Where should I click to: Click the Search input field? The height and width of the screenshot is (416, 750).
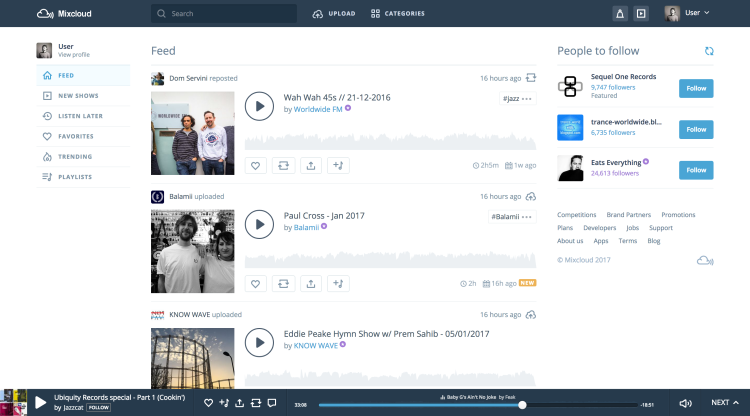[x=224, y=13]
